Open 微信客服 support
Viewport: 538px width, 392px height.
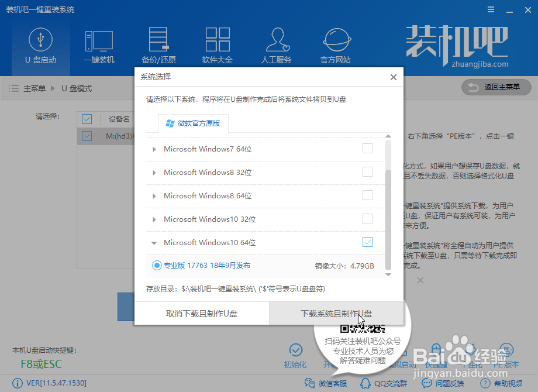point(326,383)
